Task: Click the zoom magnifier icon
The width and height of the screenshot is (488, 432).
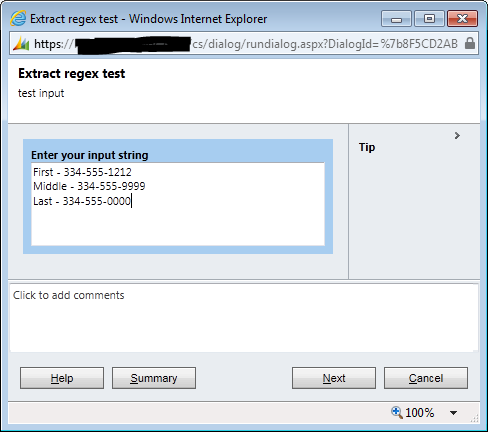Action: (x=396, y=412)
